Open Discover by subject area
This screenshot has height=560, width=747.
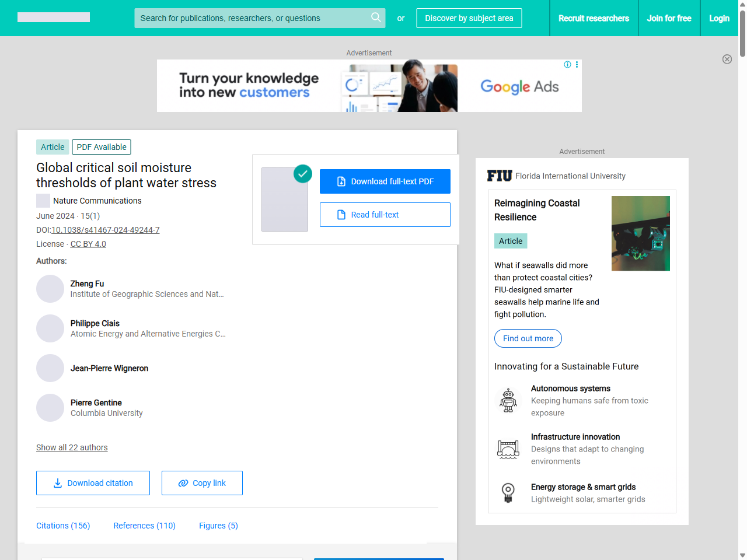(x=469, y=18)
